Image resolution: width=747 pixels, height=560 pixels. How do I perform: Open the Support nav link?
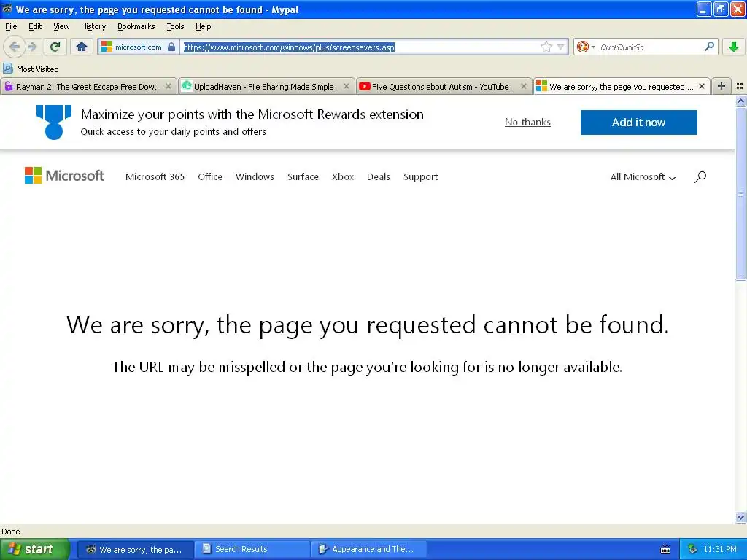pos(420,176)
